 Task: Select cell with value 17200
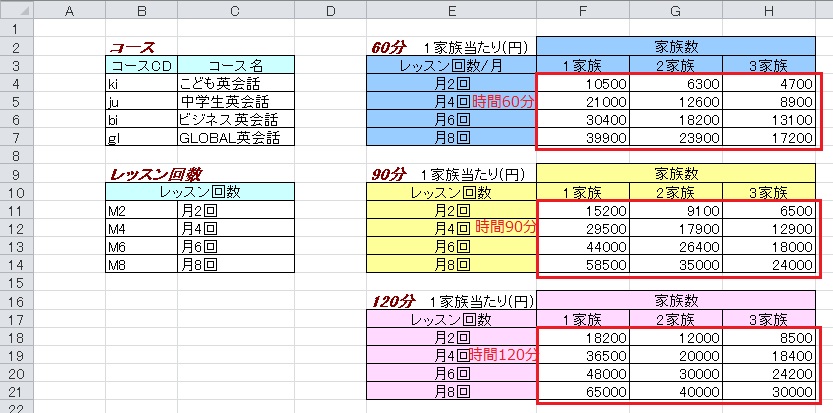coord(769,137)
